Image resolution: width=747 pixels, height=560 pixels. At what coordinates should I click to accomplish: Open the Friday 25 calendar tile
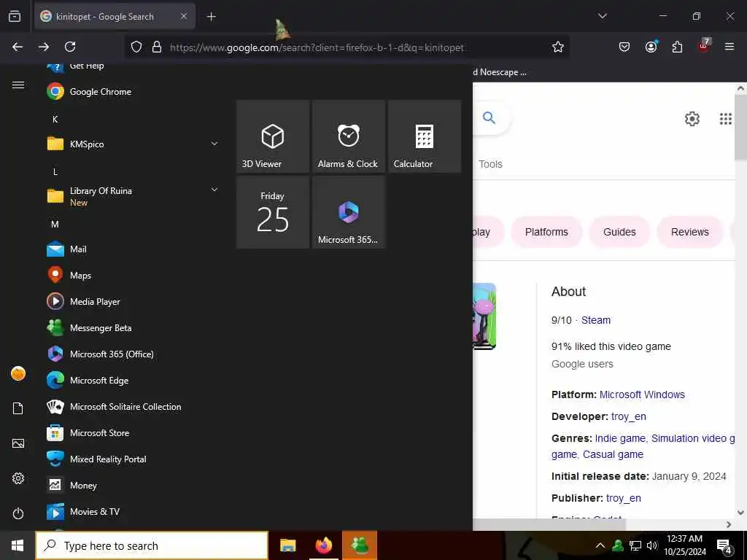coord(273,212)
